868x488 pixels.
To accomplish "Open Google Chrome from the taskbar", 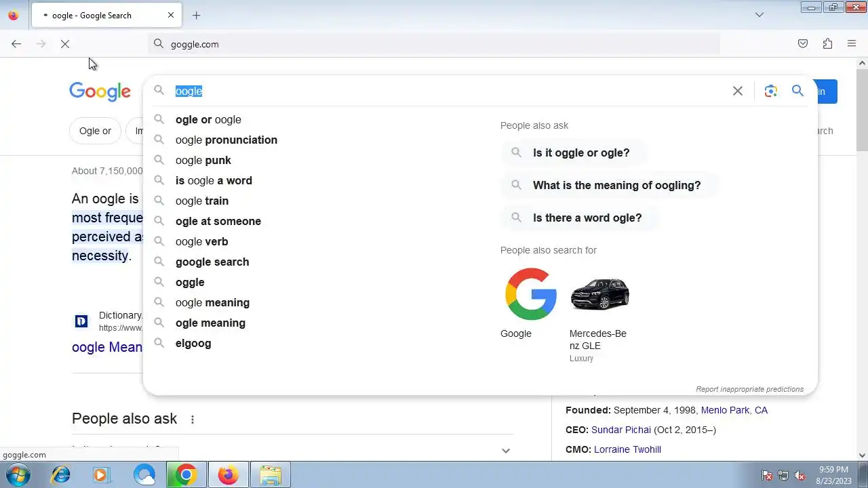I will click(186, 475).
